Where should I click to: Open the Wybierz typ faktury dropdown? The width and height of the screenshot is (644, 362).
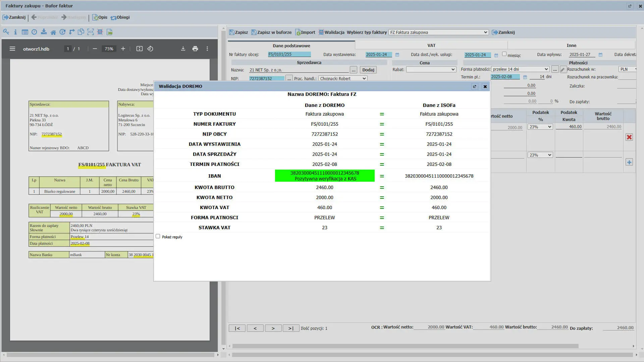pyautogui.click(x=438, y=33)
